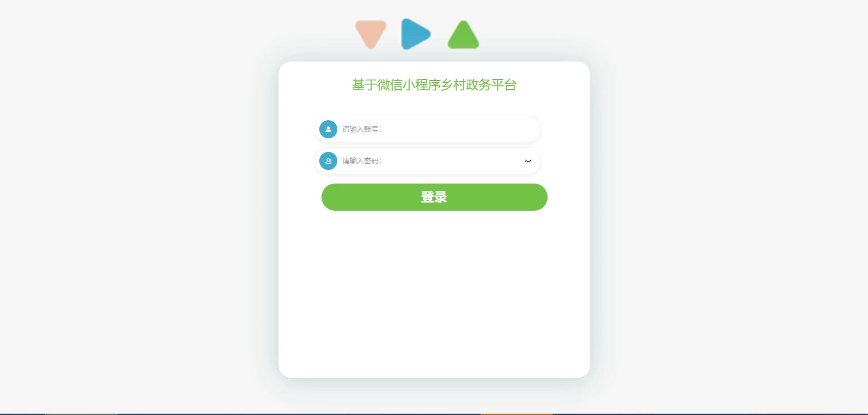Screen dimensions: 868x415
Task: Click the blue icon in the password field
Action: pos(328,161)
